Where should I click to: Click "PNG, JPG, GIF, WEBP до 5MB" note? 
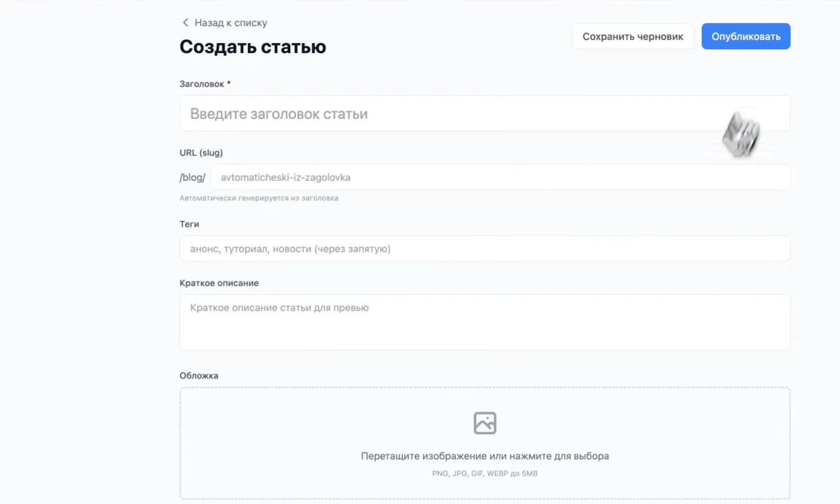point(485,474)
